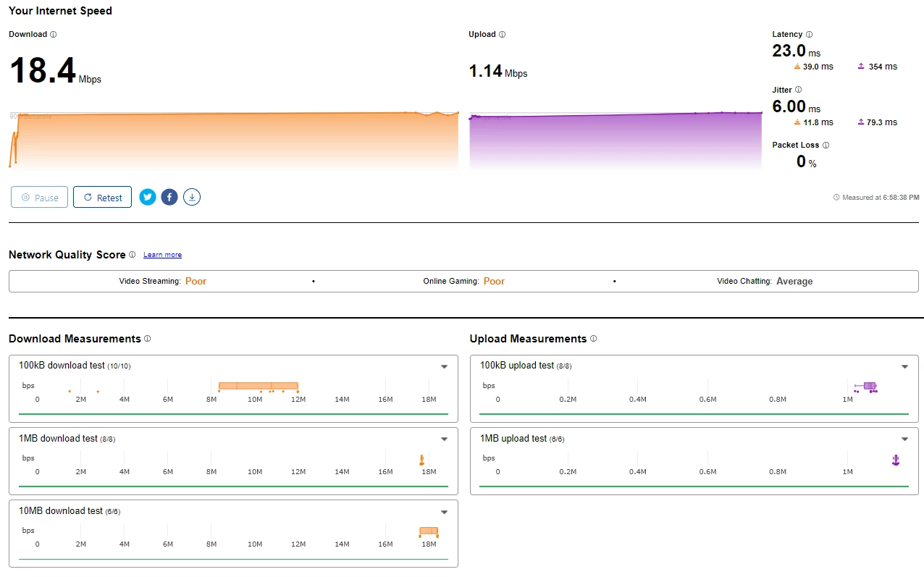Click info icon beside Network Quality Score
The height and width of the screenshot is (577, 924).
point(133,255)
